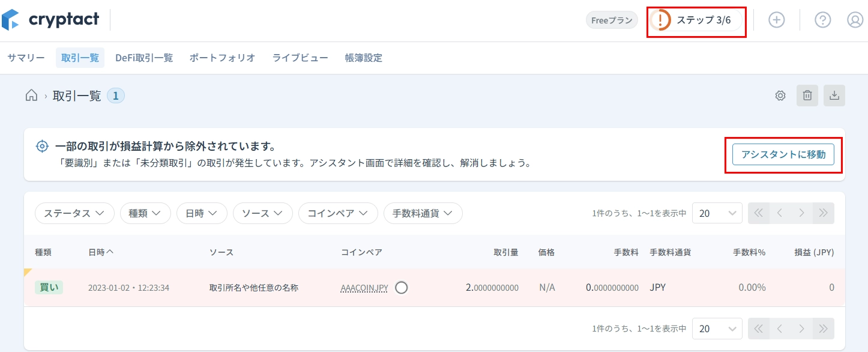
Task: Click the date 2023-01-02・12:23:34
Action: [128, 288]
